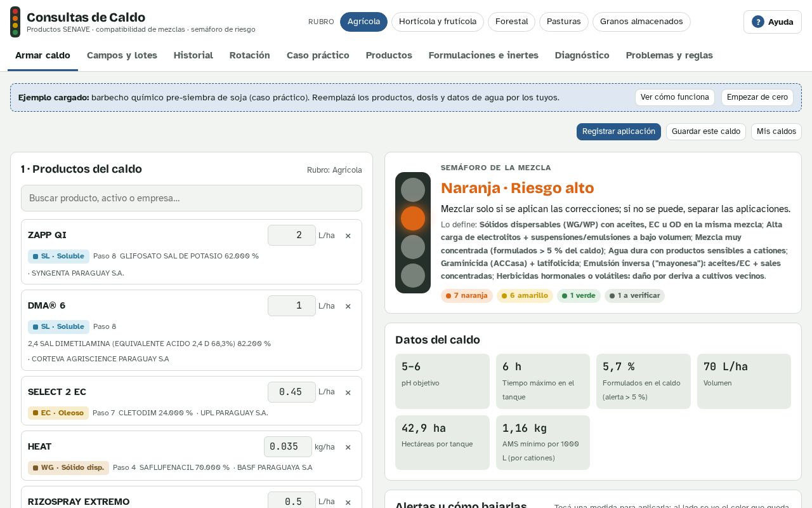
Task: Open Formulaciones e inertes tab
Action: click(483, 55)
